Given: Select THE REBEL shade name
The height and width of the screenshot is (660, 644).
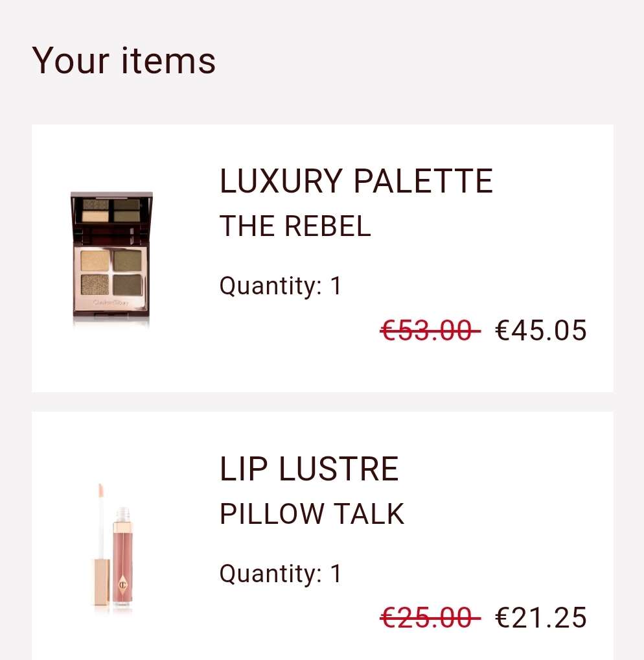Looking at the screenshot, I should coord(295,226).
